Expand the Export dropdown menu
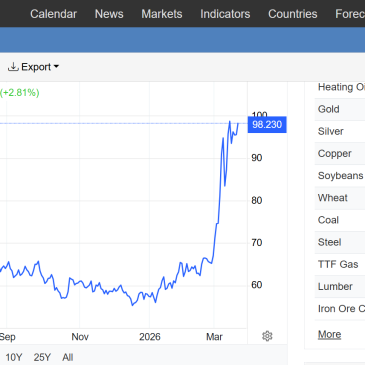 33,67
